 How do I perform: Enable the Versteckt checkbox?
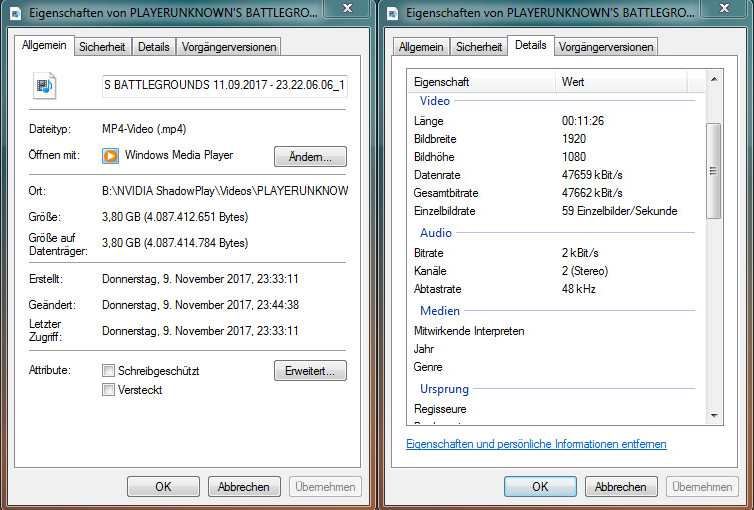[x=108, y=389]
